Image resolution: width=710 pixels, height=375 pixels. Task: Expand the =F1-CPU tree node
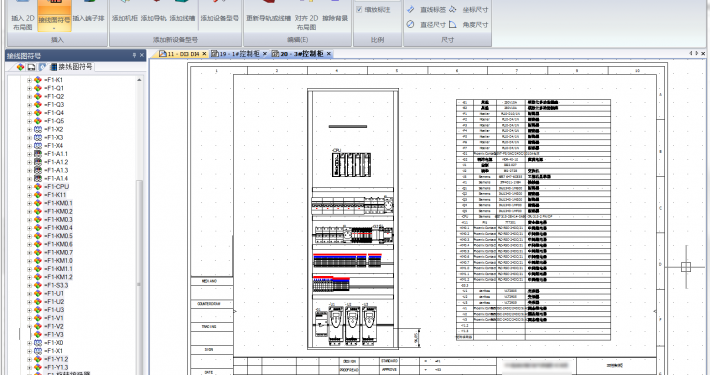point(29,187)
